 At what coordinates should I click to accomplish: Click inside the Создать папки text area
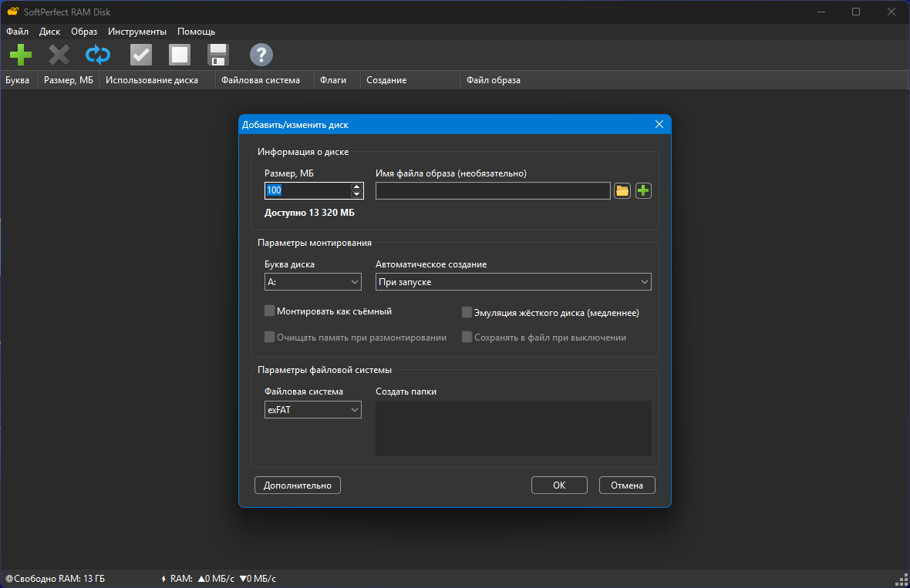tap(513, 428)
